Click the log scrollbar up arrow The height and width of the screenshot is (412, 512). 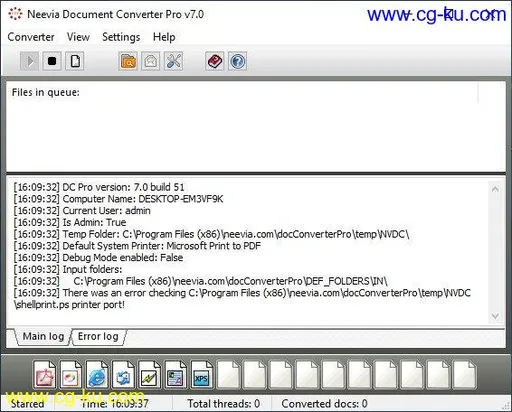495,190
